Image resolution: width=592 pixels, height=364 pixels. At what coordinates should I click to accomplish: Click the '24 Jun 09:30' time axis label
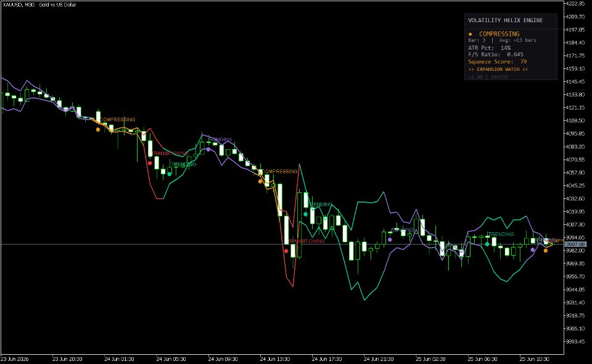pyautogui.click(x=223, y=359)
